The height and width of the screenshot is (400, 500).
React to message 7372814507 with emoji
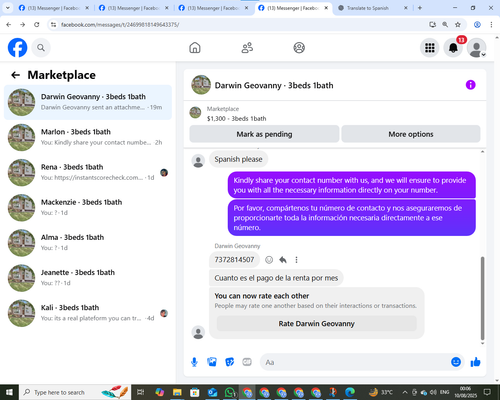(269, 260)
